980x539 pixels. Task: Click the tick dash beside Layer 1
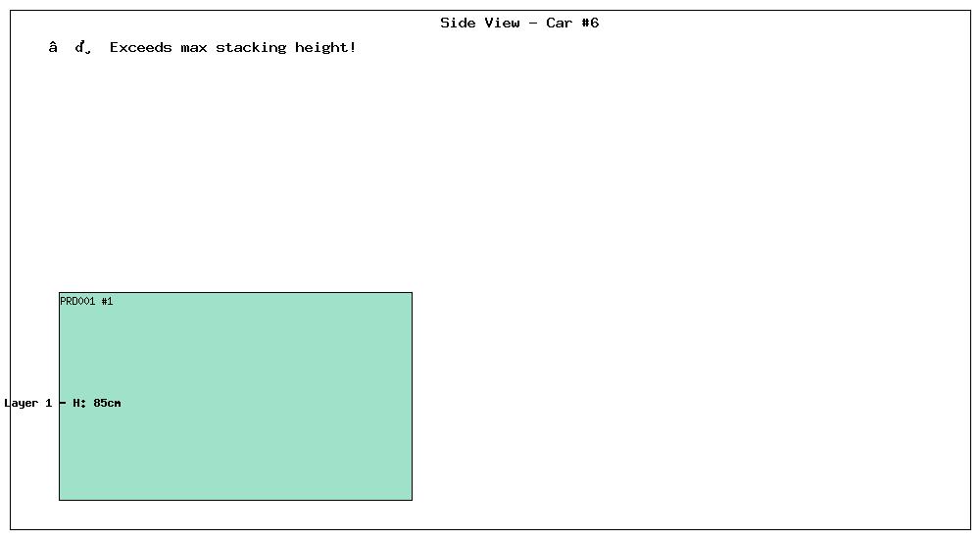63,404
